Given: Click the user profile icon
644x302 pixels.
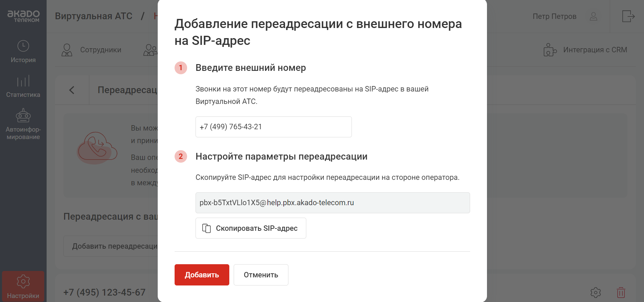Looking at the screenshot, I should [x=593, y=16].
